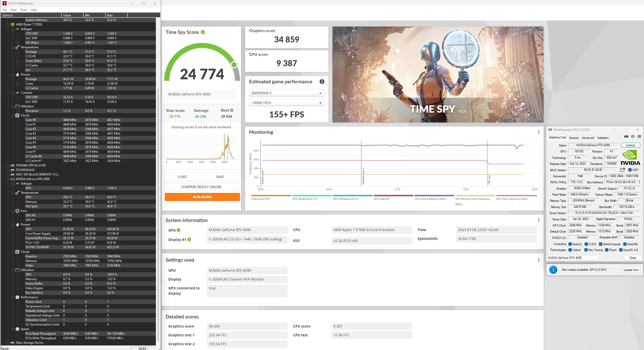Click LOAD button in 3DMark
Image resolution: width=644 pixels, height=350 pixels.
click(x=182, y=177)
